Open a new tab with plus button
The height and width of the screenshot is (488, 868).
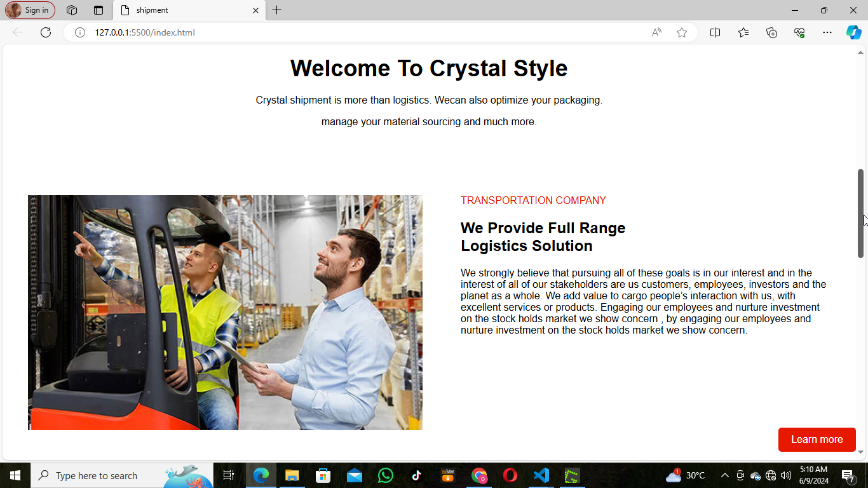click(x=277, y=10)
